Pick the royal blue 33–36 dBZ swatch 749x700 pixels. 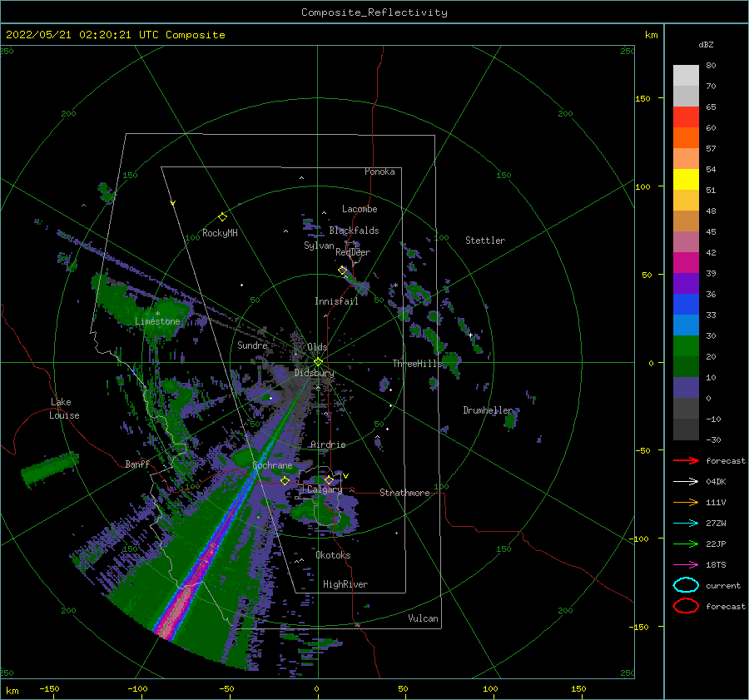686,305
